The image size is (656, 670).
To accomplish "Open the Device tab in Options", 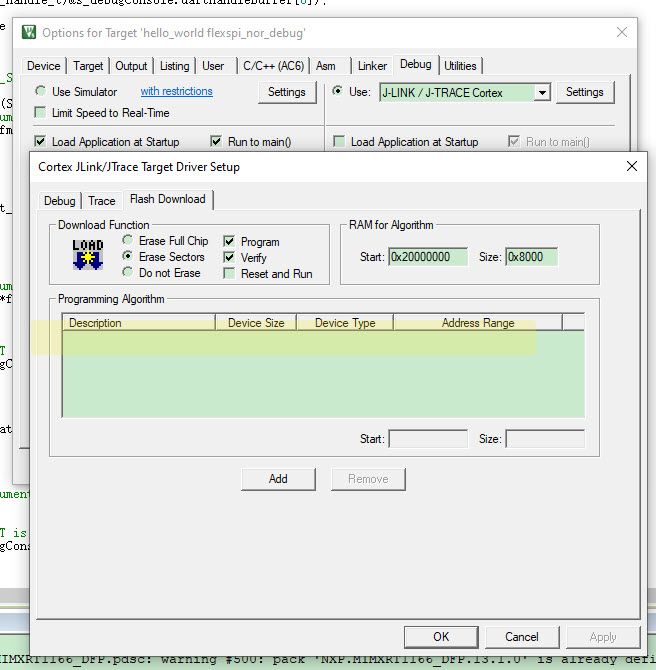I will 44,66.
